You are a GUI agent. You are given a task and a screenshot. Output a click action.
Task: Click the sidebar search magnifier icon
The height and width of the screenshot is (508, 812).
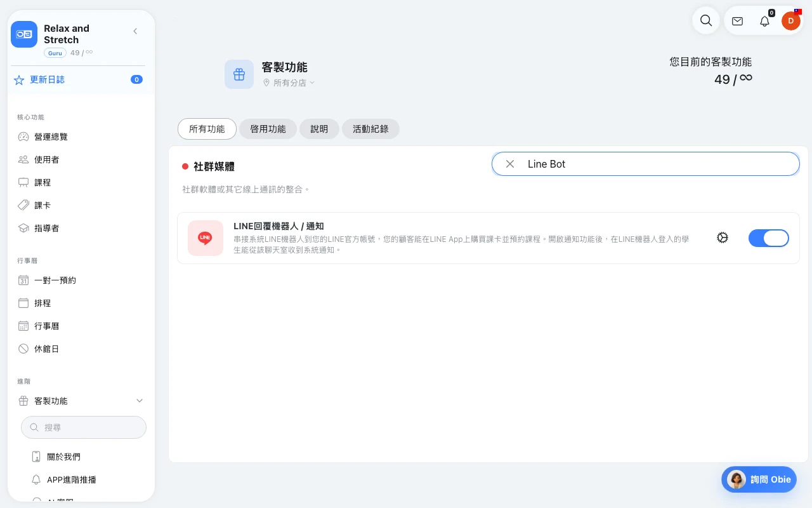tap(34, 428)
